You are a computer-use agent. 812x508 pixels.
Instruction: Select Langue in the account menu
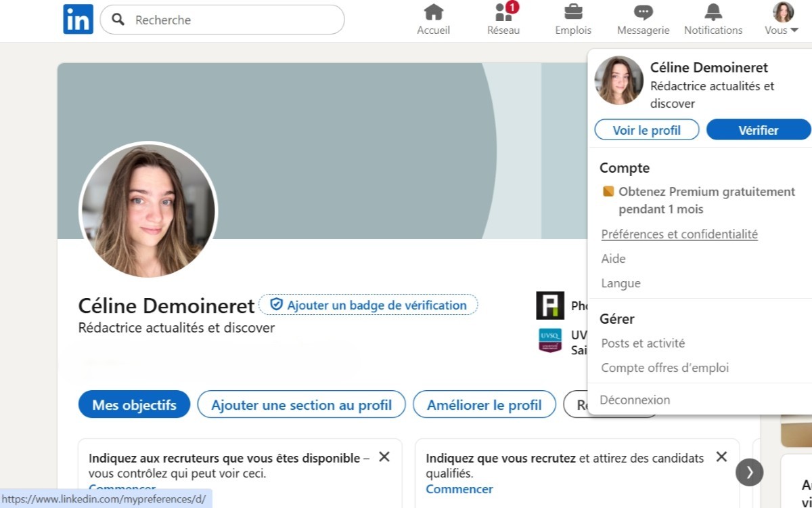click(x=621, y=282)
